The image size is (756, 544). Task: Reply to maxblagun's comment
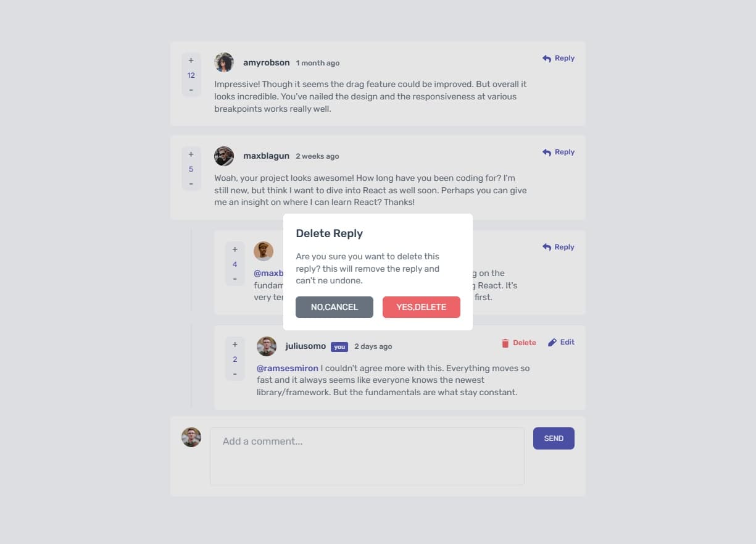[x=559, y=152]
